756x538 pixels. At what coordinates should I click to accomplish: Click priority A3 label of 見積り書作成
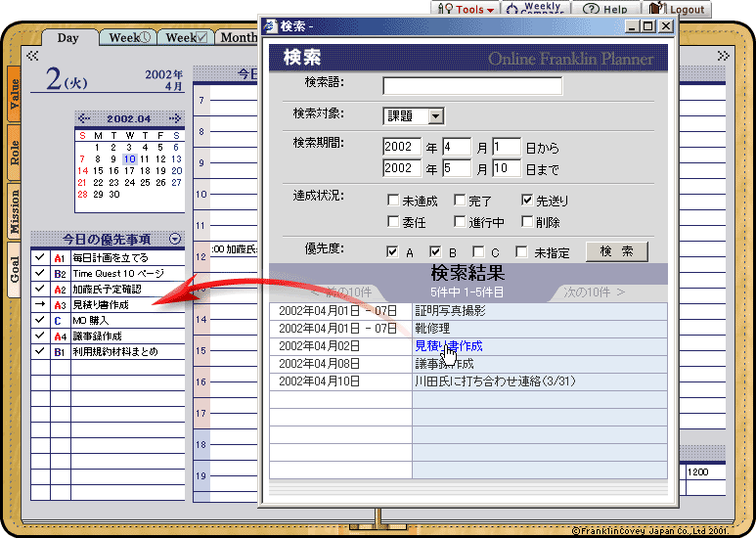coord(60,305)
